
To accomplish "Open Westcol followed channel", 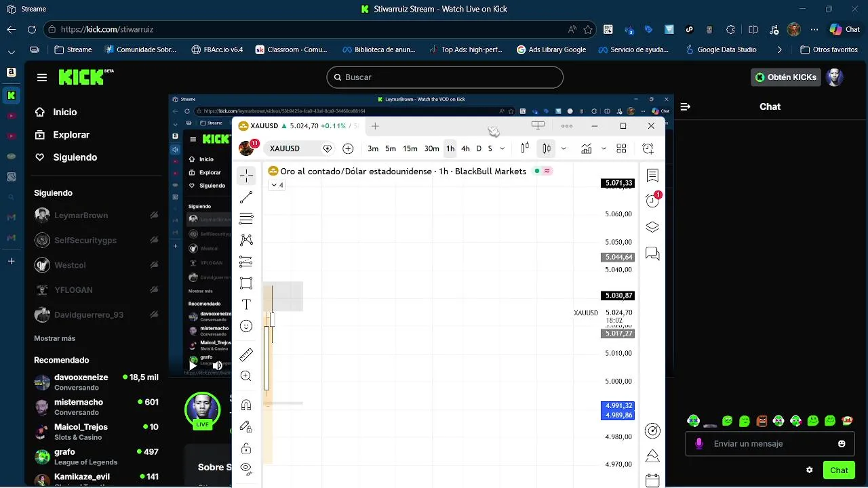I will click(x=96, y=265).
